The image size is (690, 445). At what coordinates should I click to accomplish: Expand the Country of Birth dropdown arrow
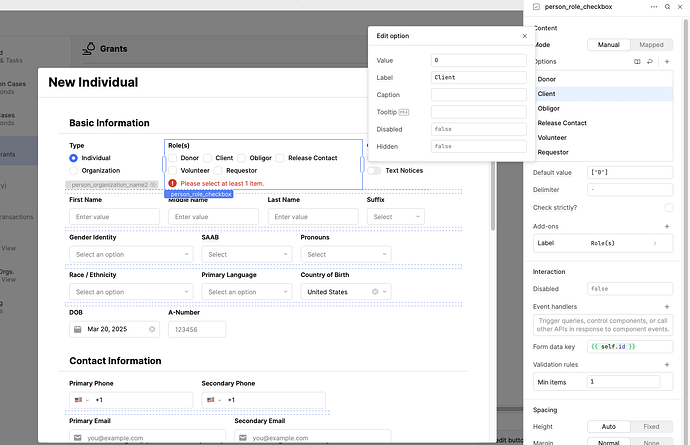385,292
